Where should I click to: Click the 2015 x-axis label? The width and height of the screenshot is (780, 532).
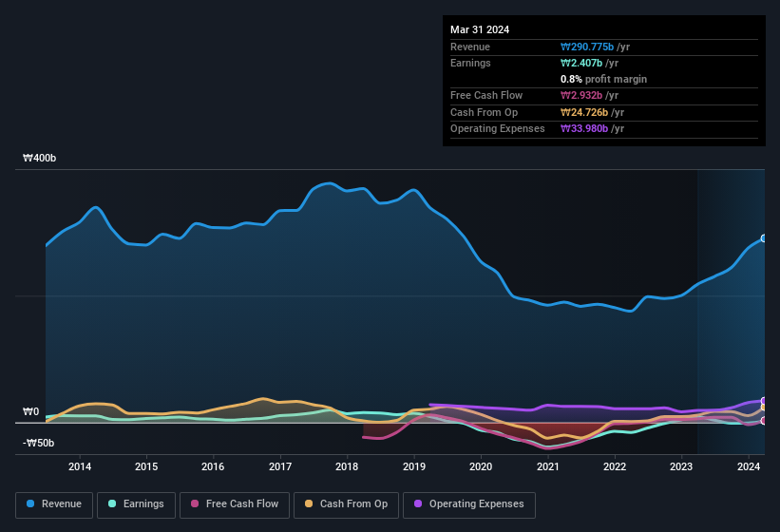point(146,466)
